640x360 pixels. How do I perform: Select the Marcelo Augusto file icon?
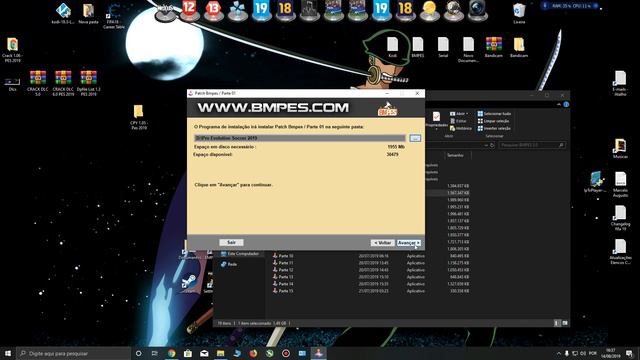pos(620,184)
